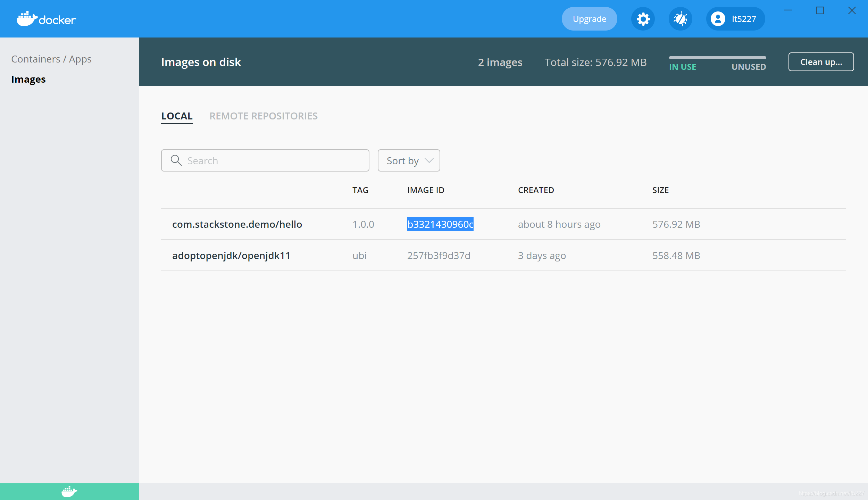Open the troubleshoot bug icon
Image resolution: width=868 pixels, height=500 pixels.
681,19
